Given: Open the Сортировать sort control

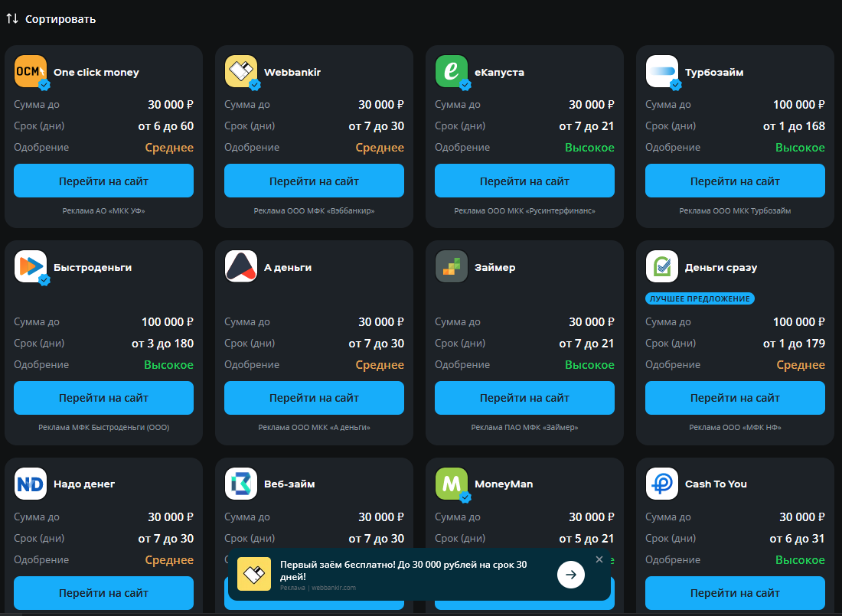Looking at the screenshot, I should [51, 19].
